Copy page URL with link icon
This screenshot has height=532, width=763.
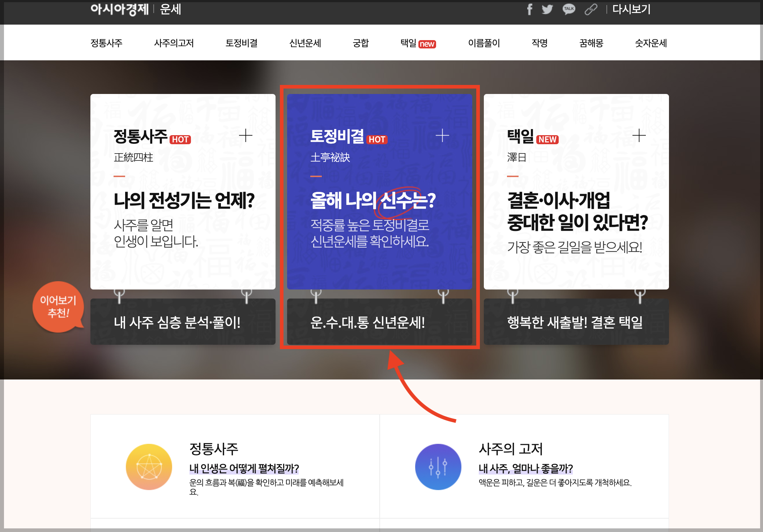(591, 9)
